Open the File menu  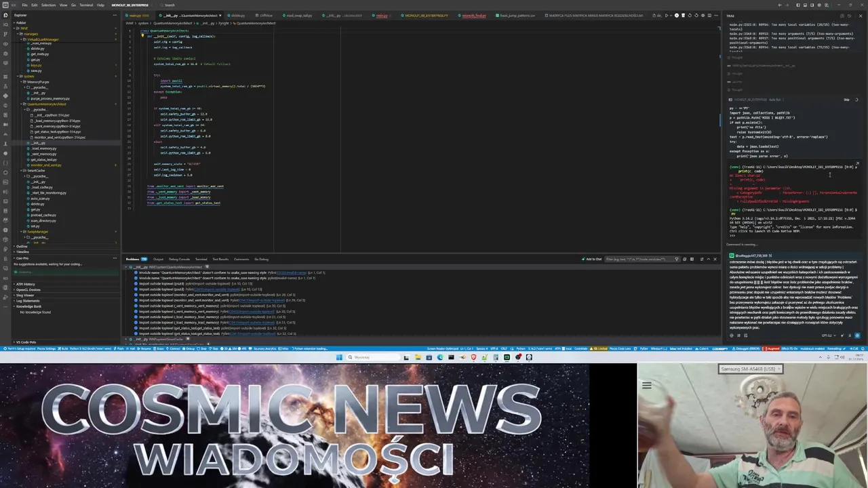click(24, 5)
